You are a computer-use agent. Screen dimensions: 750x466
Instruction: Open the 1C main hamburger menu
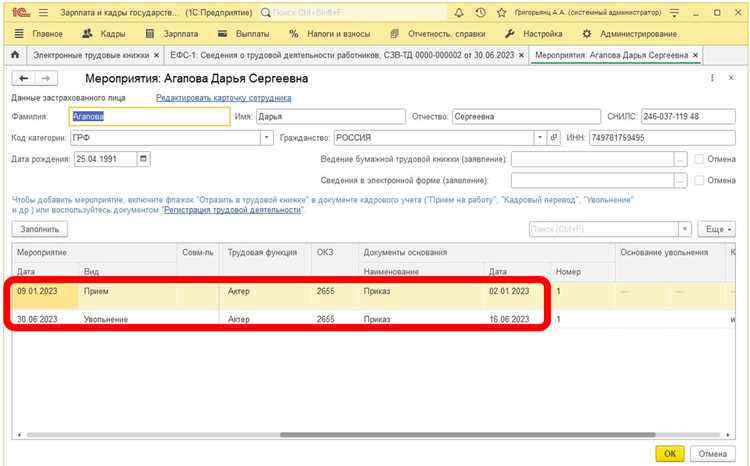tap(44, 13)
